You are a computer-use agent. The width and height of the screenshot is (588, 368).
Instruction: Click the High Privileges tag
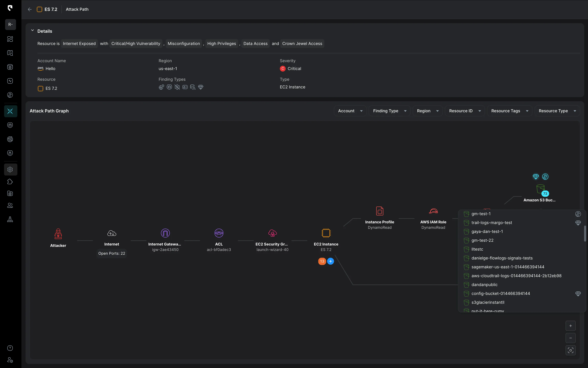221,44
